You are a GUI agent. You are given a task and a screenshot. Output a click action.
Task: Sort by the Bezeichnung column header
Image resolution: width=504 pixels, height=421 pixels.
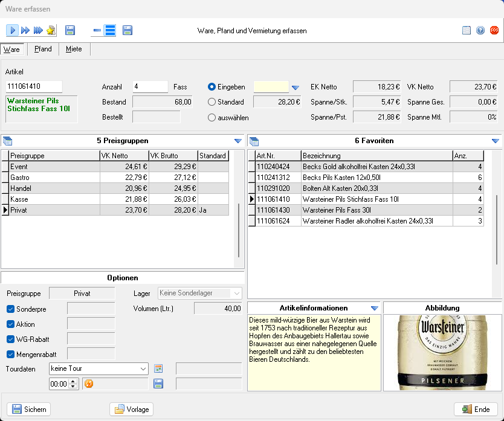tap(376, 156)
